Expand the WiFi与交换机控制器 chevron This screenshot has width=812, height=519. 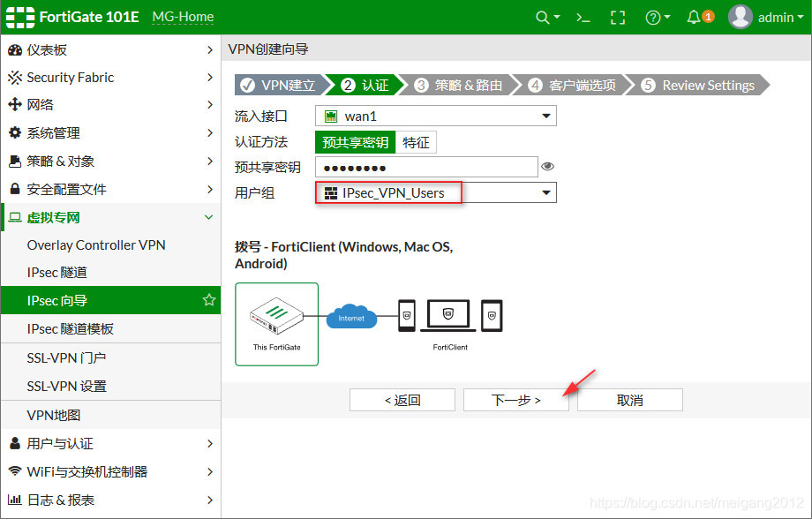coord(210,471)
